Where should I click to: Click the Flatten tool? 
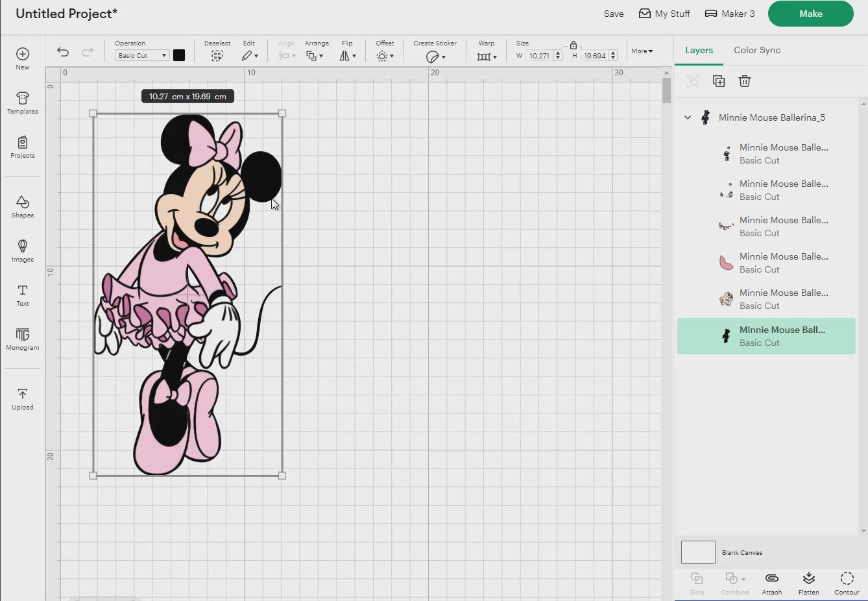pyautogui.click(x=808, y=583)
